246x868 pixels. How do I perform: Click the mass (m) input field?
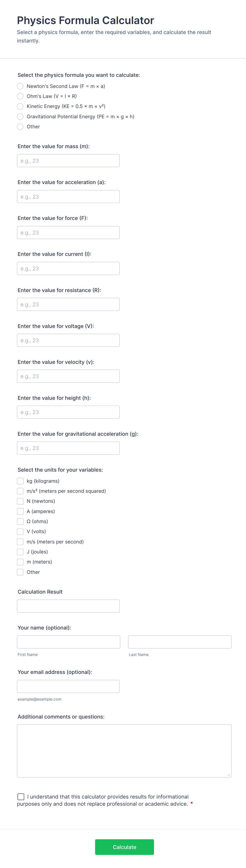tap(68, 160)
